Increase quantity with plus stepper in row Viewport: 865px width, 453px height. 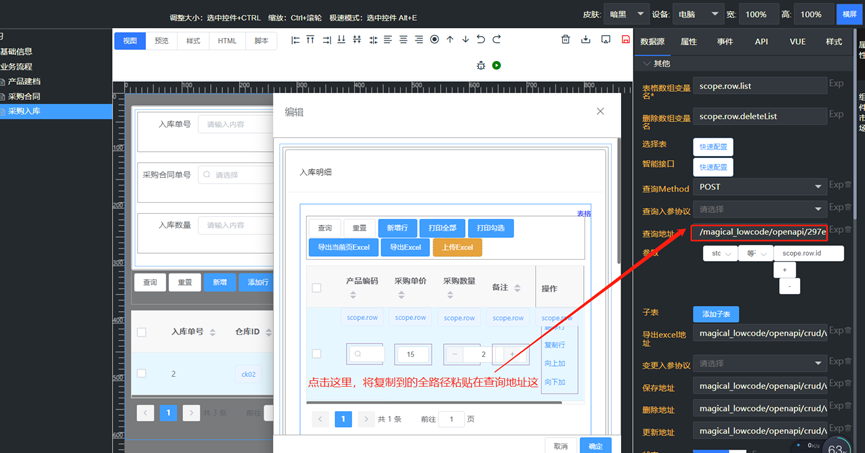point(512,354)
